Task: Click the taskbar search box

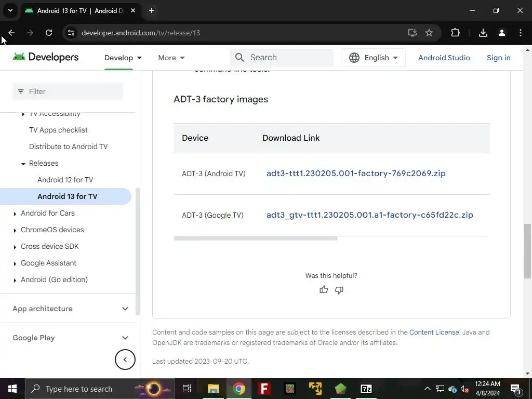Action: [x=100, y=389]
